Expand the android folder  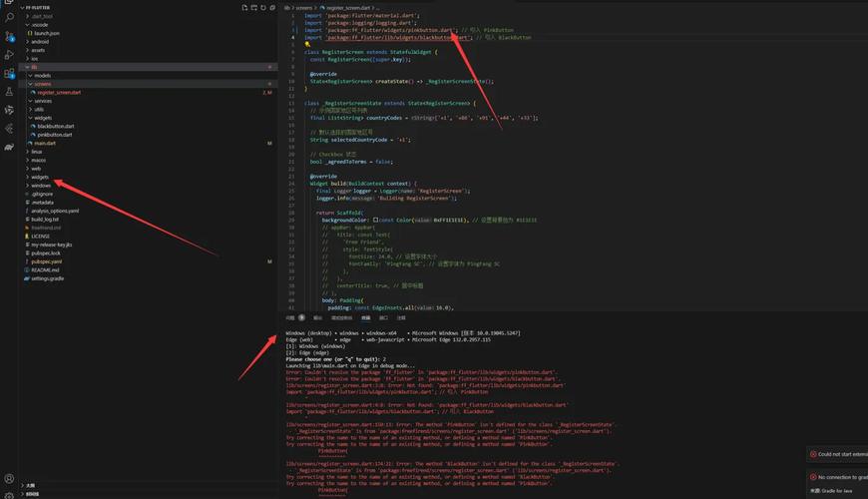pyautogui.click(x=40, y=42)
